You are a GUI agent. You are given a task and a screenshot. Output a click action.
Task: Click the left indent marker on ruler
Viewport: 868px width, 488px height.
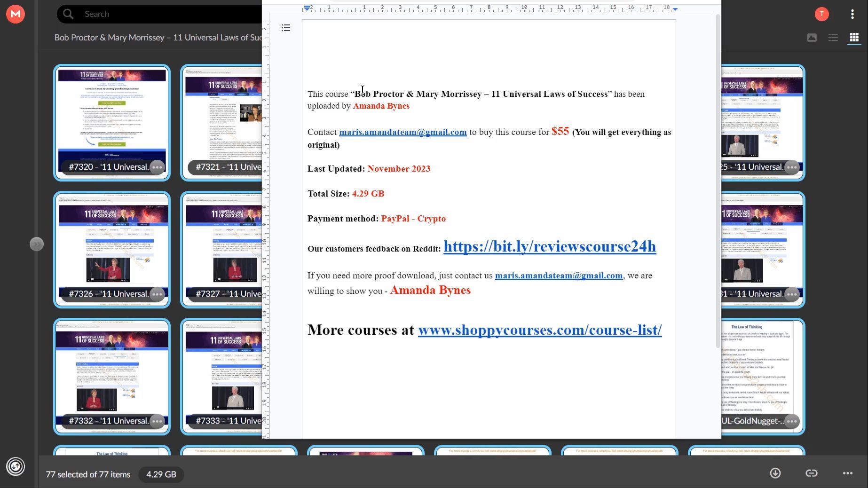(x=307, y=8)
